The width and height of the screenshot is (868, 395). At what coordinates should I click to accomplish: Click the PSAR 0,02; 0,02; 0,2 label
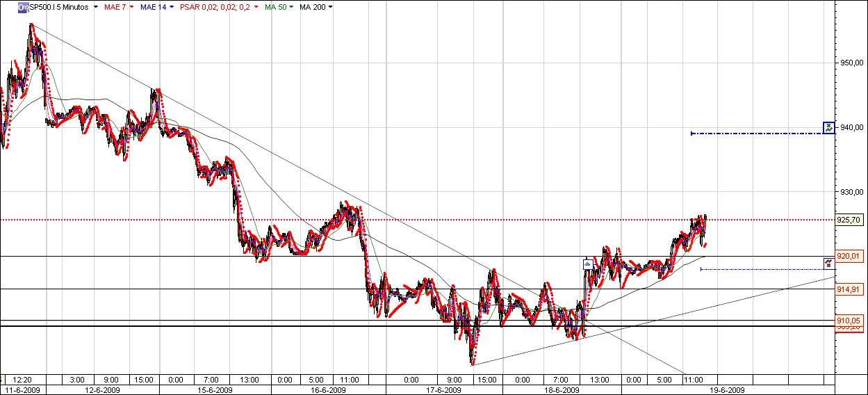point(215,7)
